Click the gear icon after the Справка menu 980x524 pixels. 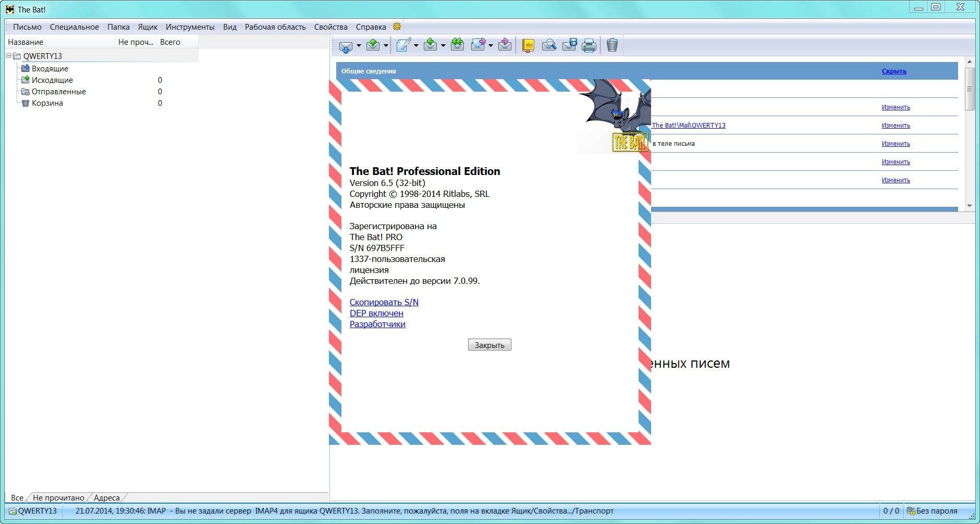coord(397,27)
